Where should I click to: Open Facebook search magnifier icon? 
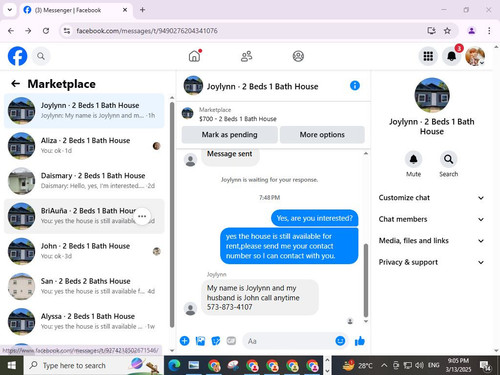[41, 56]
